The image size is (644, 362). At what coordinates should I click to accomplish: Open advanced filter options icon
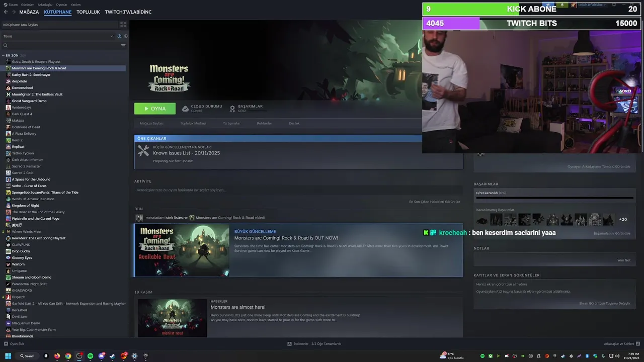pyautogui.click(x=123, y=46)
